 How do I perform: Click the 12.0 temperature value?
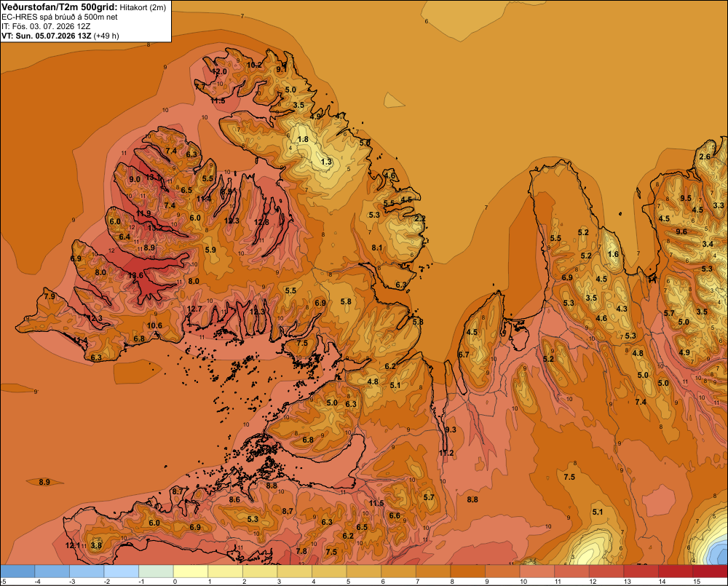coord(219,71)
